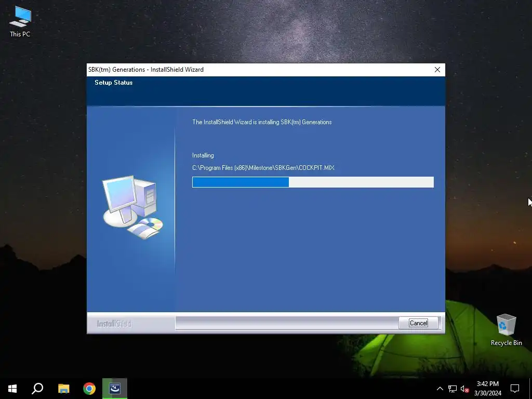Click the muted volume tray icon
Image resolution: width=532 pixels, height=399 pixels.
tap(464, 389)
